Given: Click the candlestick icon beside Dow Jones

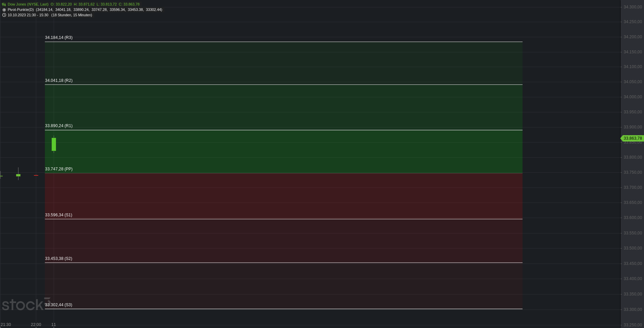Looking at the screenshot, I should pyautogui.click(x=4, y=4).
